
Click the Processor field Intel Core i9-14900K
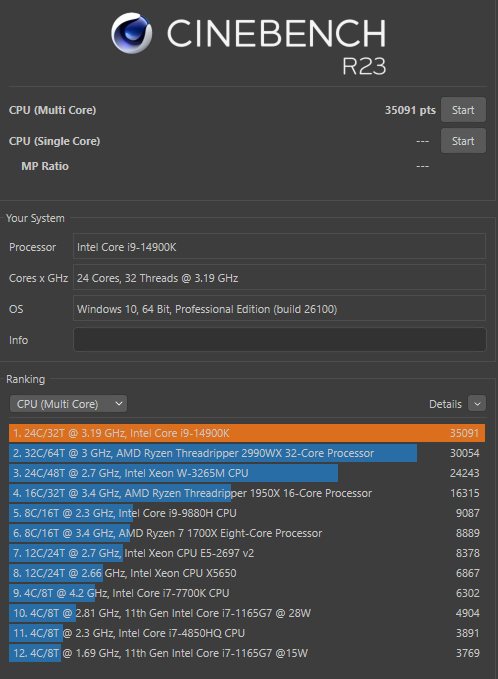coord(280,247)
